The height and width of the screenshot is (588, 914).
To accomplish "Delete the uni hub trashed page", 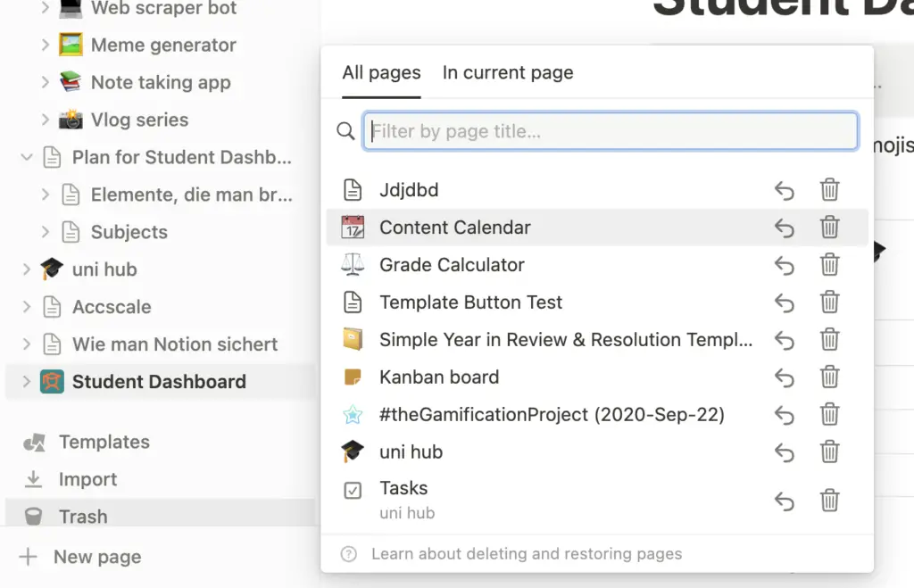I will click(x=829, y=452).
